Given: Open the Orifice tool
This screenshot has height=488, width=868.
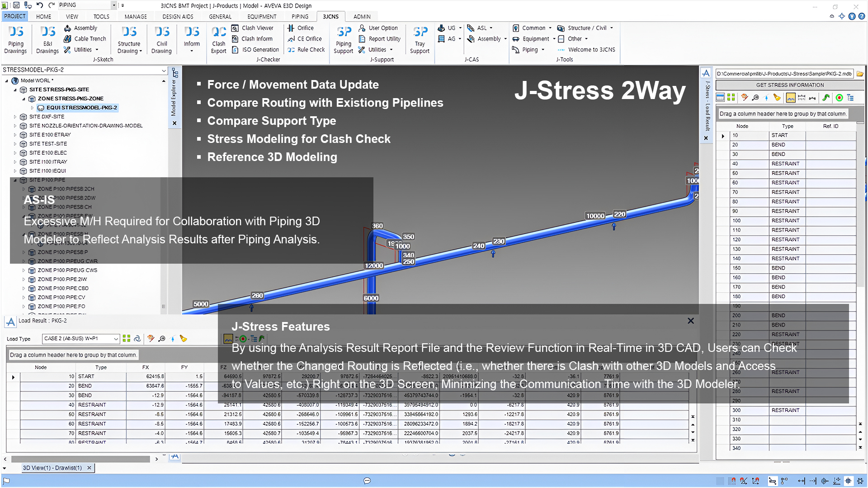Looking at the screenshot, I should click(301, 28).
